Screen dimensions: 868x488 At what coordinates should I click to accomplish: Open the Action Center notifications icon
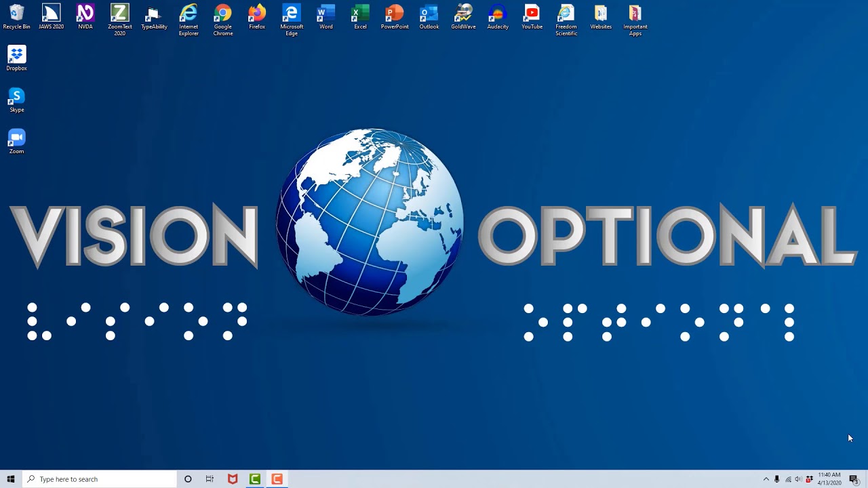pyautogui.click(x=854, y=479)
